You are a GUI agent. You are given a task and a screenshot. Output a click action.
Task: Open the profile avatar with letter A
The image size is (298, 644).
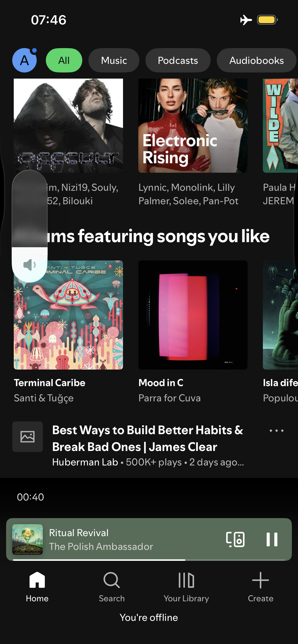coord(24,60)
